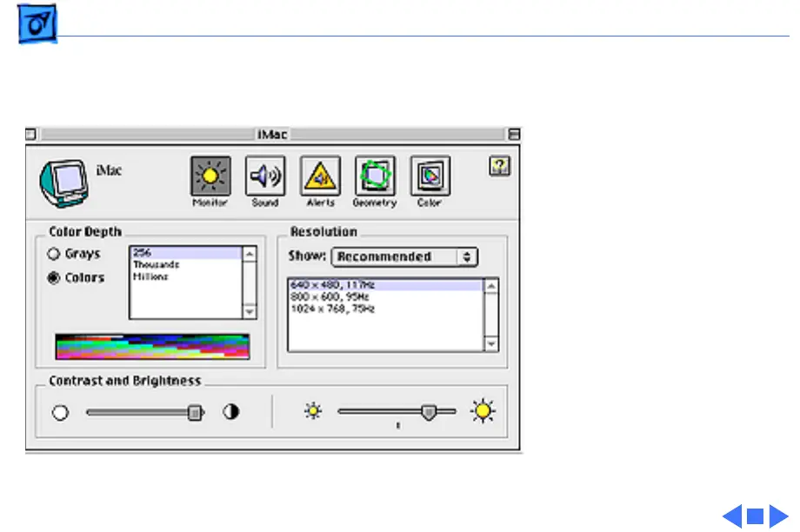Click the iMac computer icon
The image size is (800, 532).
pos(64,183)
